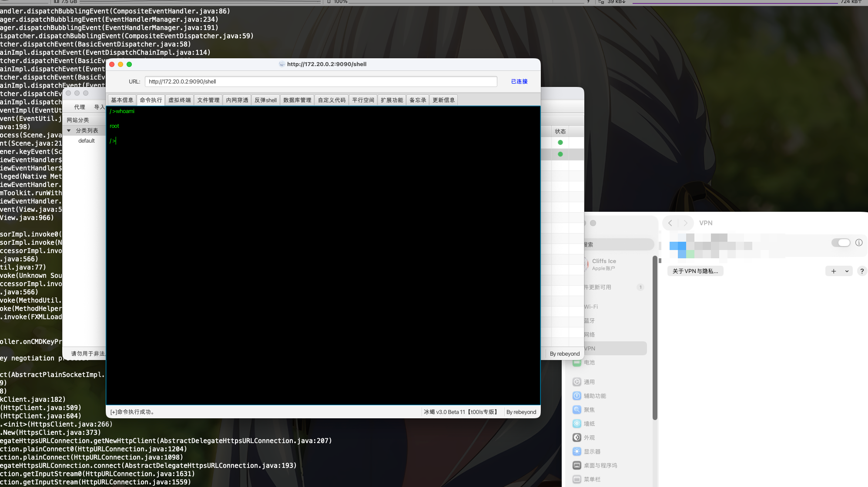This screenshot has width=868, height=487.
Task: Open 桌面与程序坞 Desktop & Dock settings icon
Action: pyautogui.click(x=577, y=465)
